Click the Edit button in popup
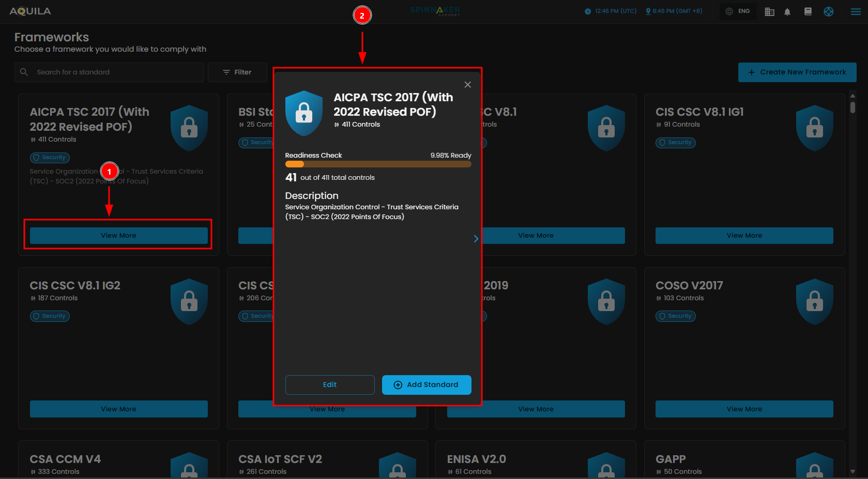Screen dimensions: 868x479 [330, 385]
